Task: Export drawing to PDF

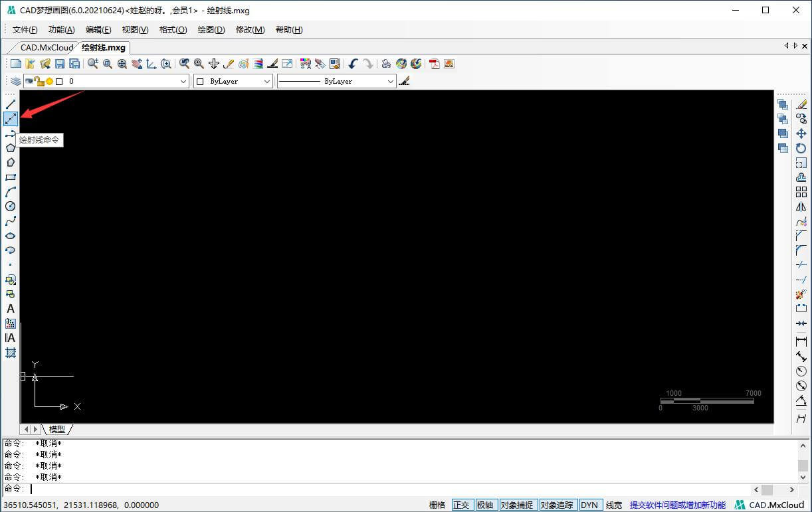Action: pyautogui.click(x=435, y=64)
